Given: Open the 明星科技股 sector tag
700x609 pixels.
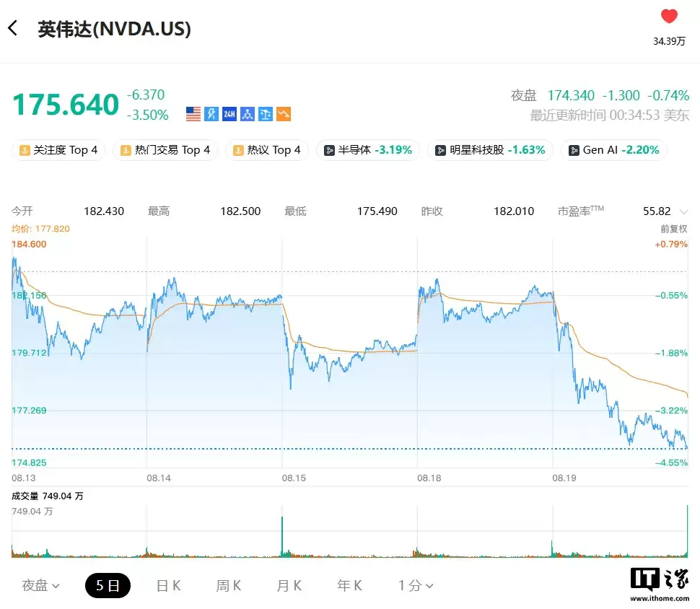Looking at the screenshot, I should point(491,150).
